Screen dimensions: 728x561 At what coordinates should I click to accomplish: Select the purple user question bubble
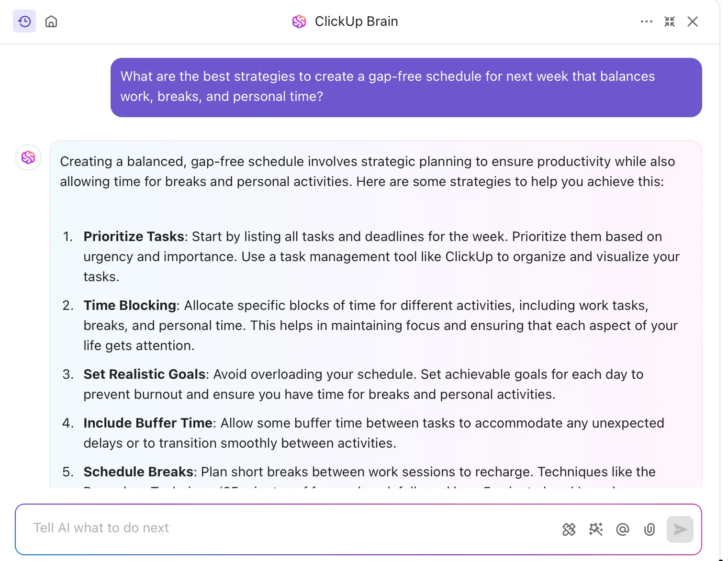[x=406, y=88]
